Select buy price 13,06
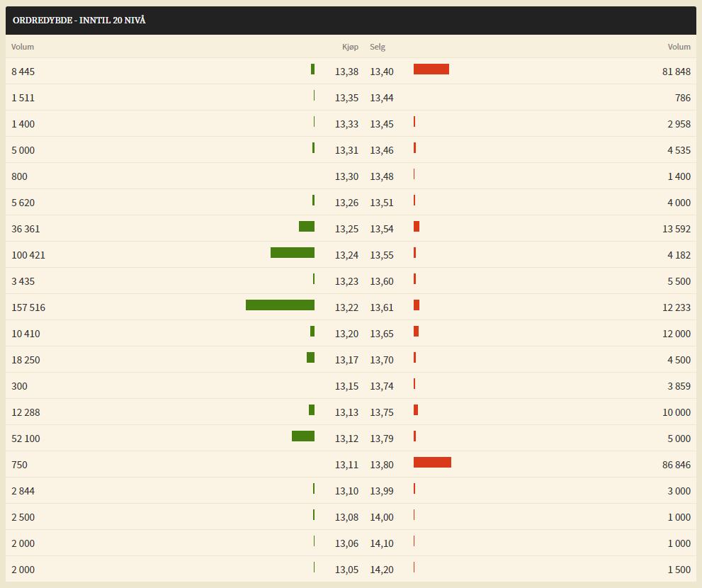This screenshot has width=702, height=588. click(346, 543)
